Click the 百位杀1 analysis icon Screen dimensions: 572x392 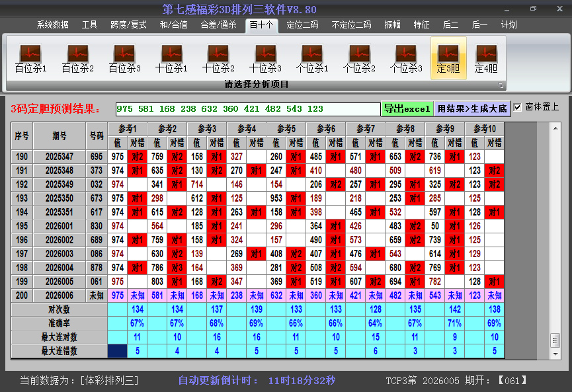(x=30, y=58)
